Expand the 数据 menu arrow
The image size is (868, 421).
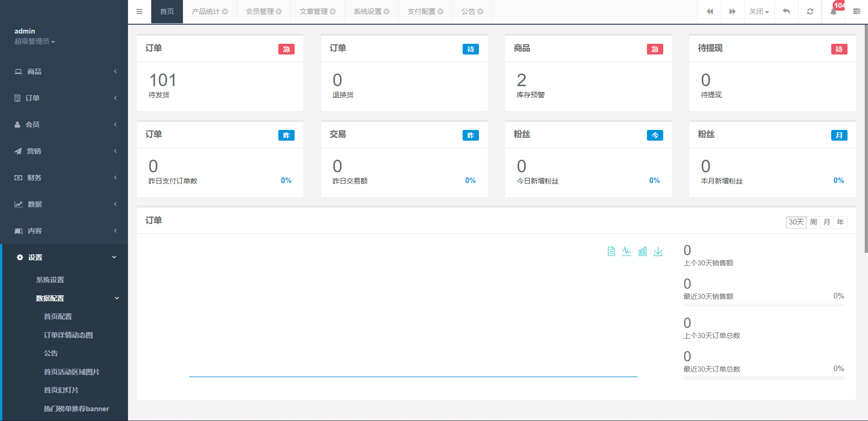click(115, 204)
